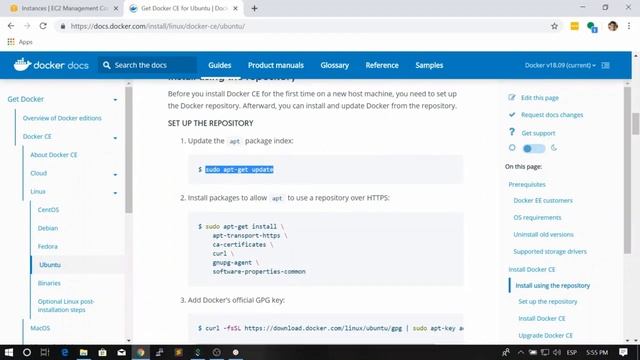640x360 pixels.
Task: Reload the page in the browser
Action: point(43,26)
